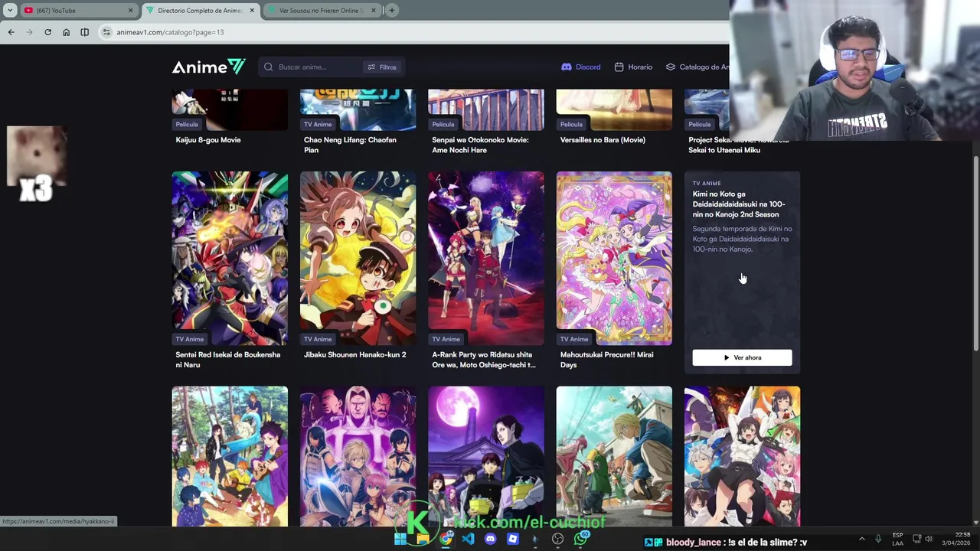Viewport: 980px width, 551px height.
Task: Click Mahoutsukai Precure!! Mirai Days title text
Action: [x=606, y=360]
